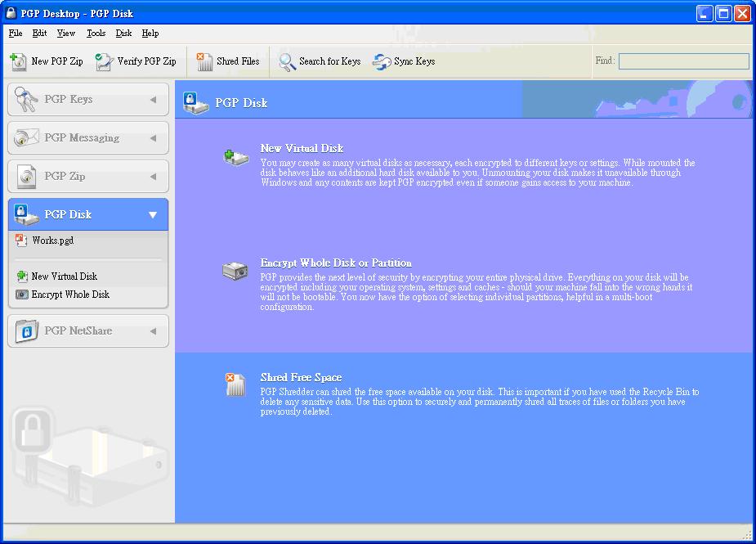
Task: Open the Edit menu
Action: (x=39, y=33)
